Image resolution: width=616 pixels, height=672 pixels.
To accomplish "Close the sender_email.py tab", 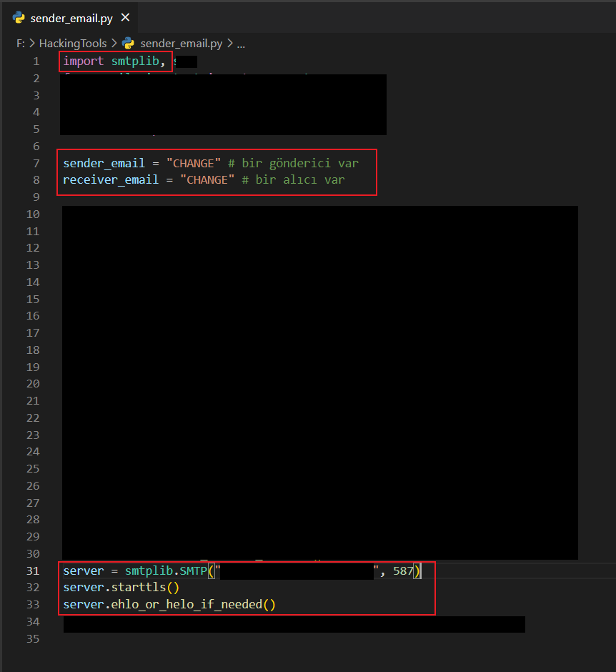I will [x=126, y=17].
